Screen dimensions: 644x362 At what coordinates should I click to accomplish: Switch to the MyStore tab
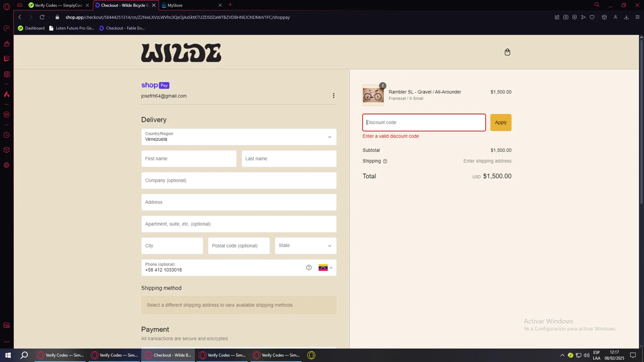(192, 5)
